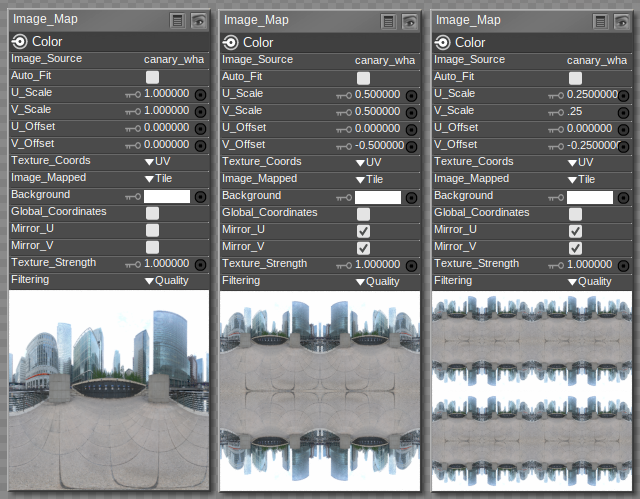
Task: Click Image_Source canary_wha in the right panel
Action: click(x=597, y=61)
